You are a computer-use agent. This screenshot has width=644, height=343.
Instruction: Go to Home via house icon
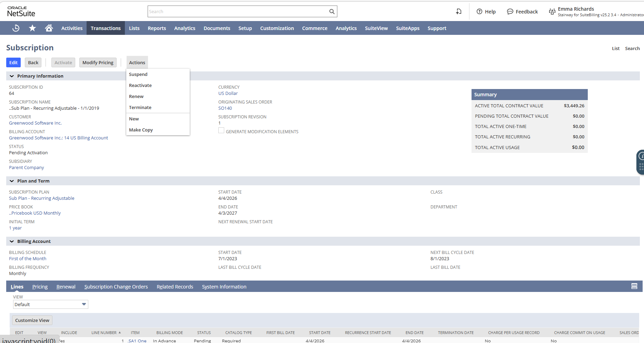[x=49, y=28]
